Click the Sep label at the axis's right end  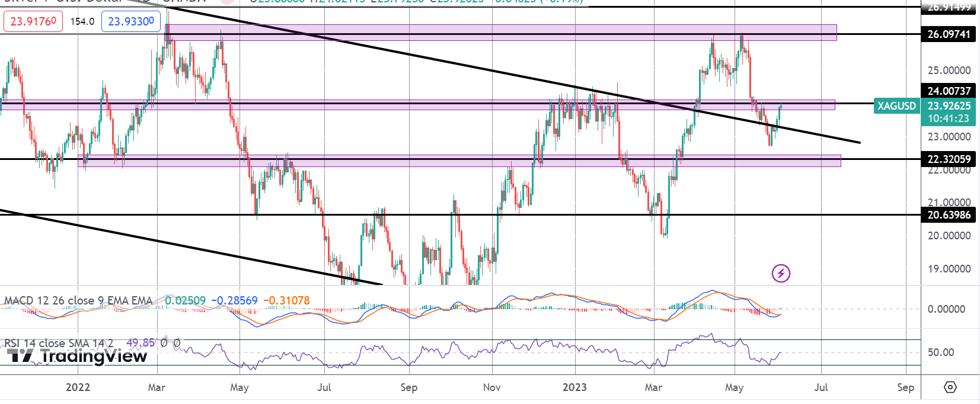pyautogui.click(x=905, y=387)
